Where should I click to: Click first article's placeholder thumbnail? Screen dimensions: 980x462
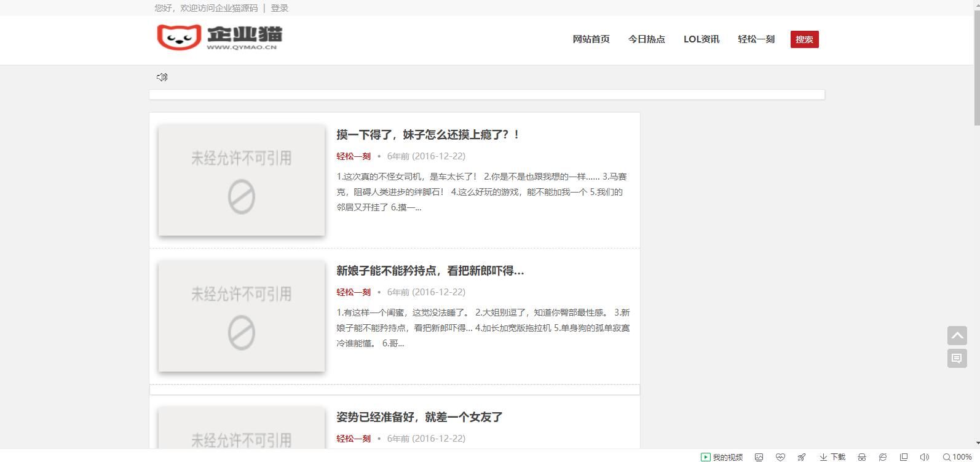point(242,180)
